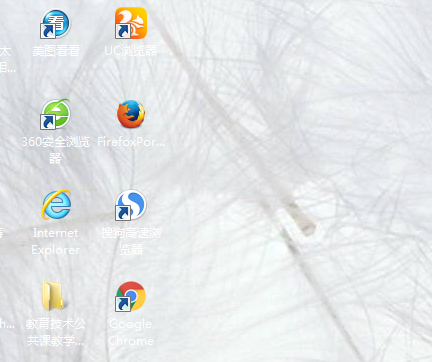This screenshot has height=362, width=432.
Task: Click the UC浏览器 text label
Action: tap(131, 51)
